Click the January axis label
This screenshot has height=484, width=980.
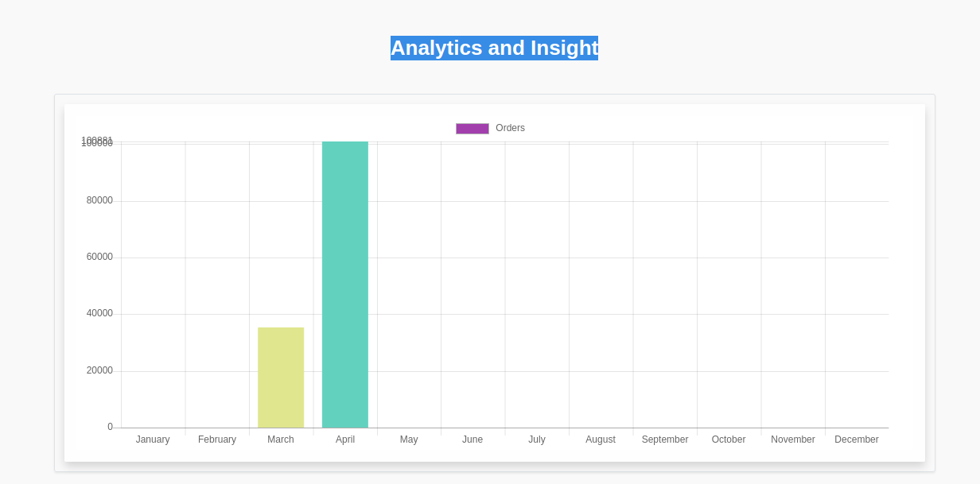click(x=153, y=439)
